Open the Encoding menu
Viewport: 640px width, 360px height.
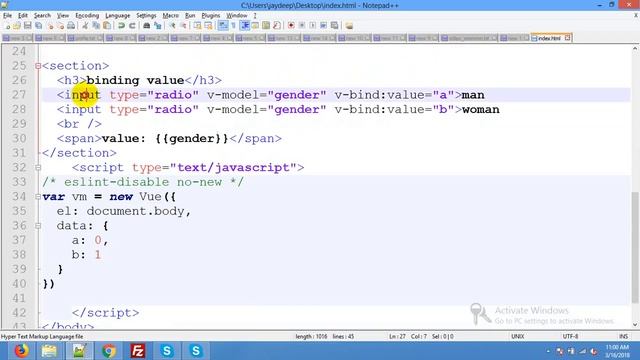pyautogui.click(x=87, y=16)
